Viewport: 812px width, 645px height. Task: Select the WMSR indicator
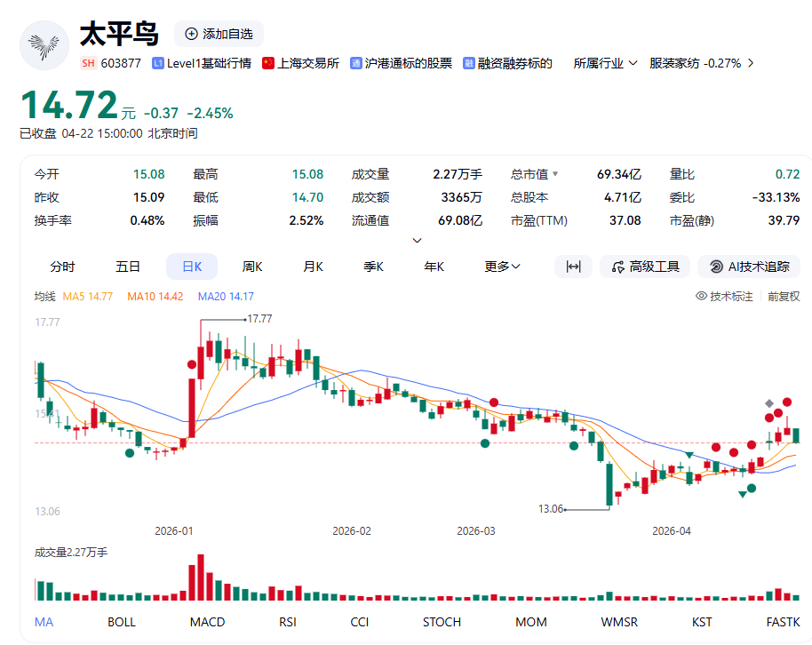point(619,622)
